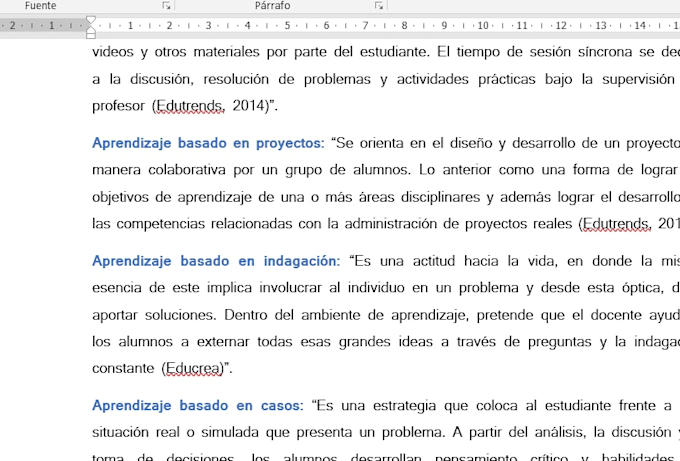Click the phrase 'situación real o simulada'
This screenshot has width=680, height=461.
[176, 432]
